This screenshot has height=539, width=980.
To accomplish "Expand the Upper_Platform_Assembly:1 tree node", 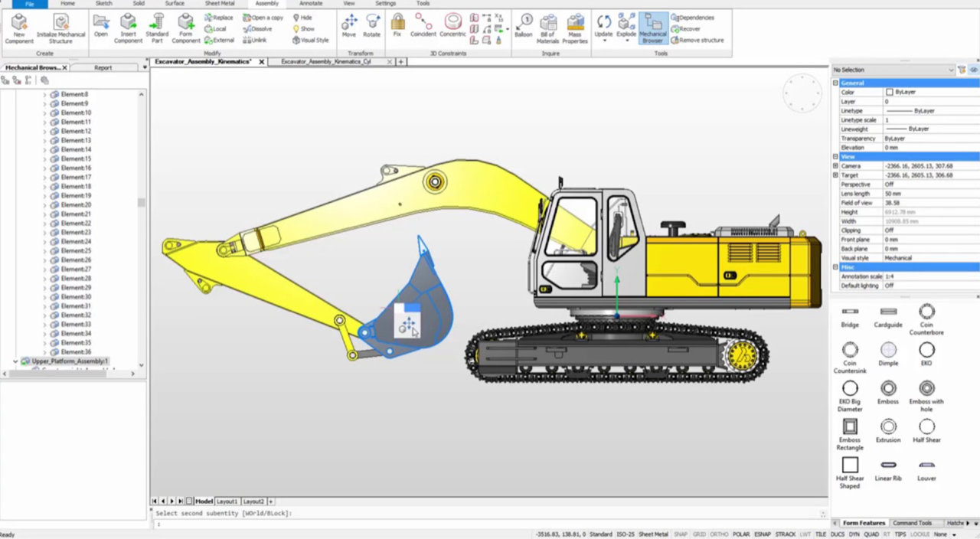I will [x=15, y=361].
